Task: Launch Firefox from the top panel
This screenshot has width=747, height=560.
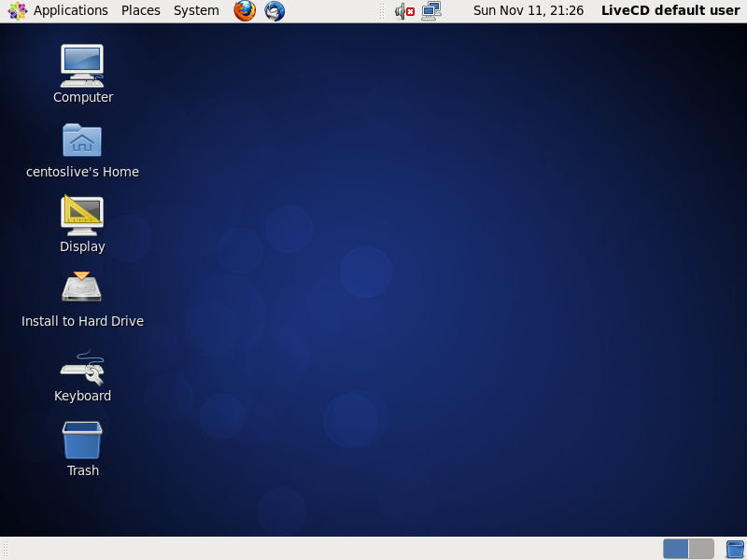Action: coord(245,10)
